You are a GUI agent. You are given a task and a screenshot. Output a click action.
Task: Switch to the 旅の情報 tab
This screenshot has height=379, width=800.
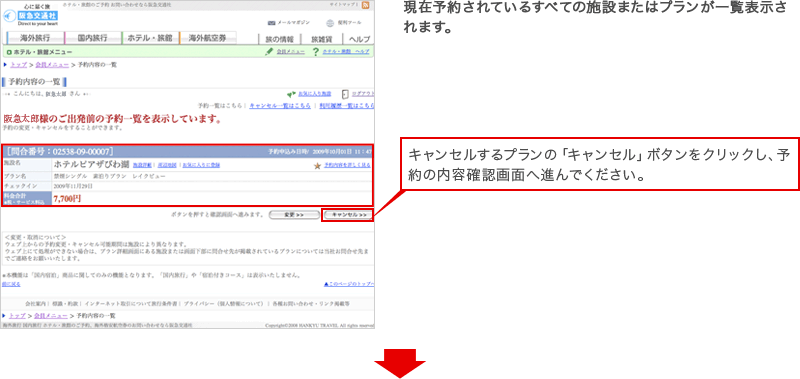280,39
